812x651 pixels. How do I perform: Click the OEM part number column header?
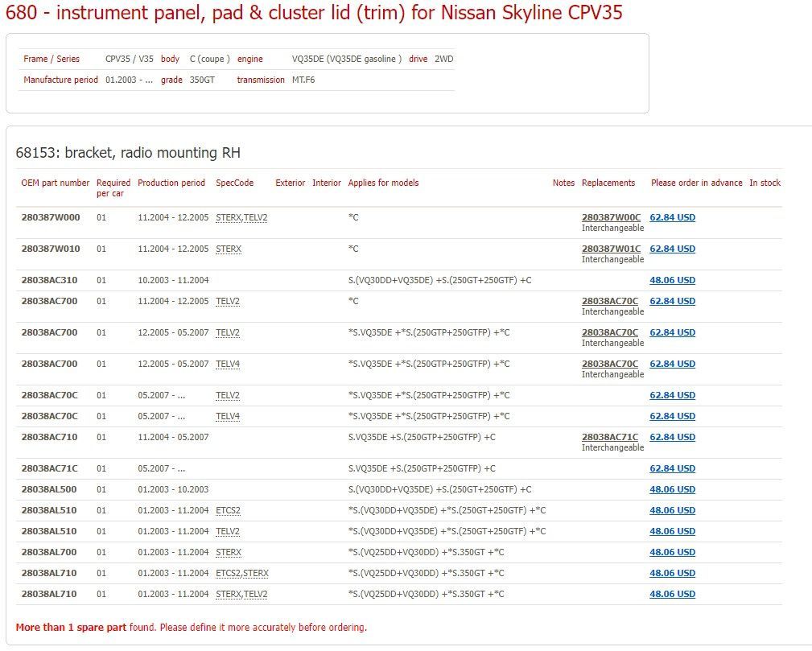pyautogui.click(x=56, y=183)
